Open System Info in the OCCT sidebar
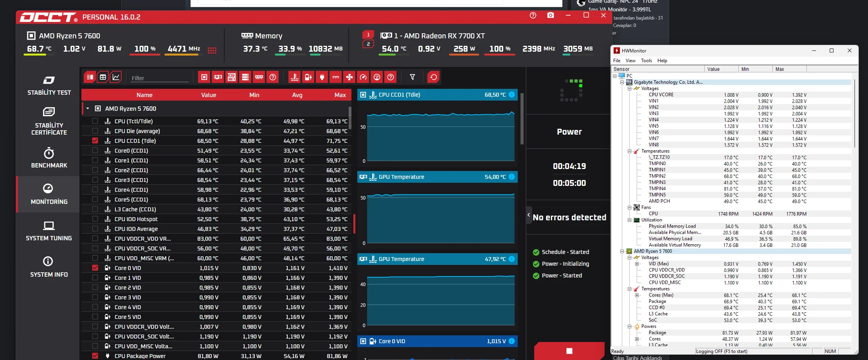Viewport: 868px width, 360px height. [x=49, y=267]
